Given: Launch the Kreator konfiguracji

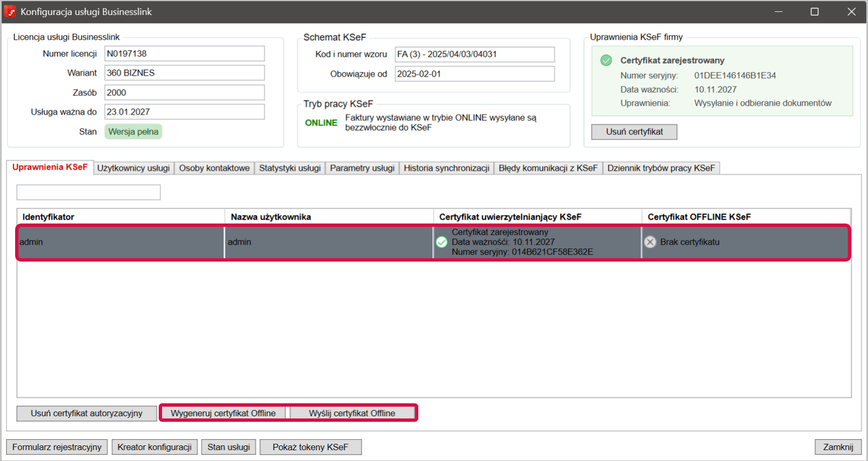Looking at the screenshot, I should 154,447.
